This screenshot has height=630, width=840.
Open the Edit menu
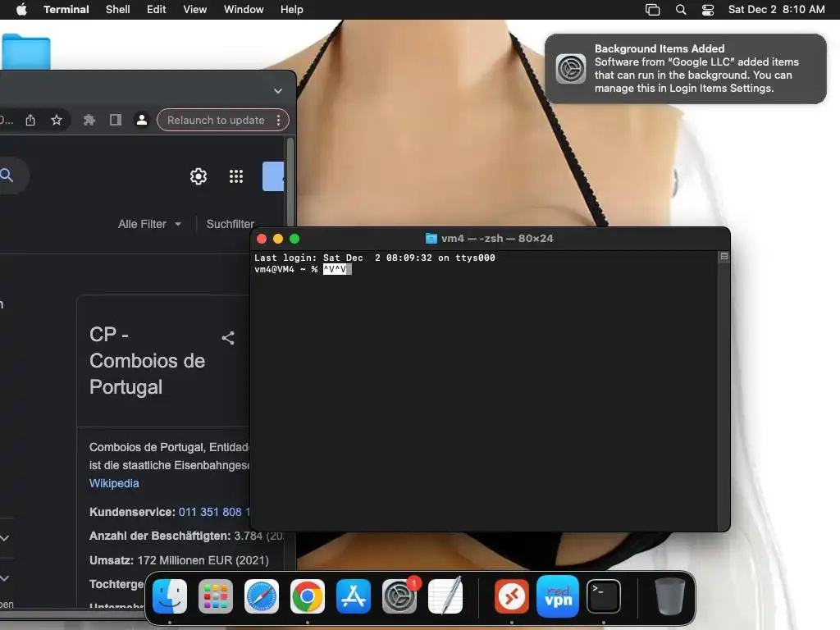click(x=157, y=9)
